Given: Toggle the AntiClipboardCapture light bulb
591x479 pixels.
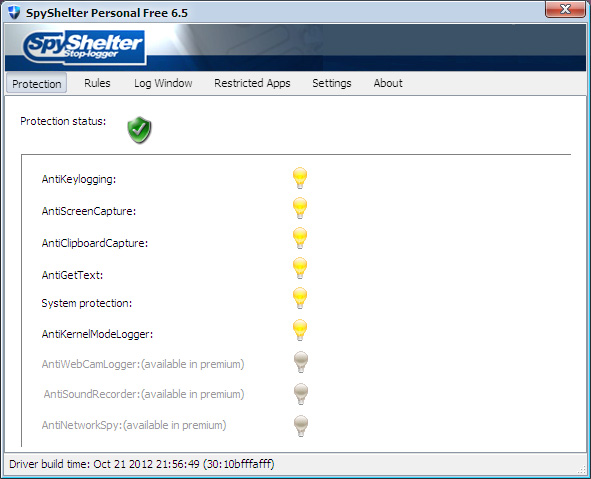Looking at the screenshot, I should click(x=300, y=238).
